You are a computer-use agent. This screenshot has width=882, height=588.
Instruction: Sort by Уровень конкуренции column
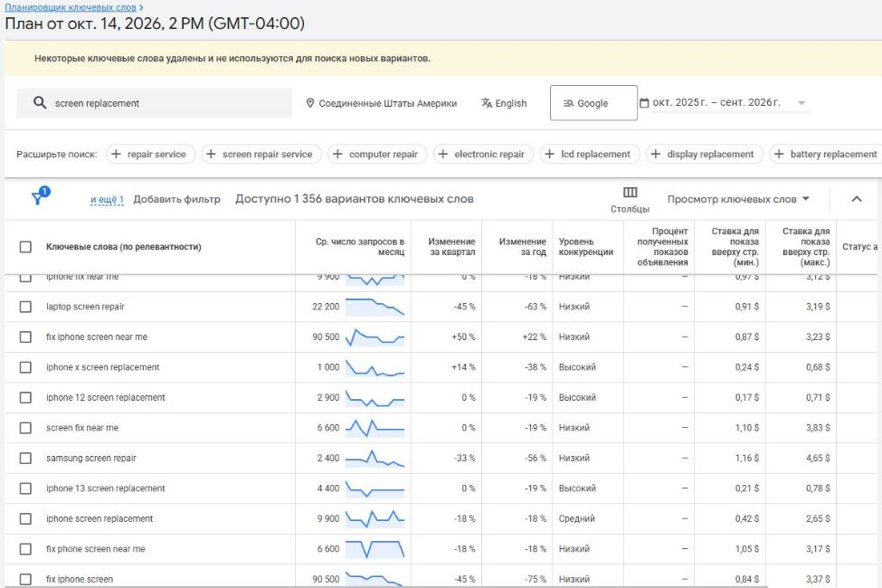tap(585, 246)
